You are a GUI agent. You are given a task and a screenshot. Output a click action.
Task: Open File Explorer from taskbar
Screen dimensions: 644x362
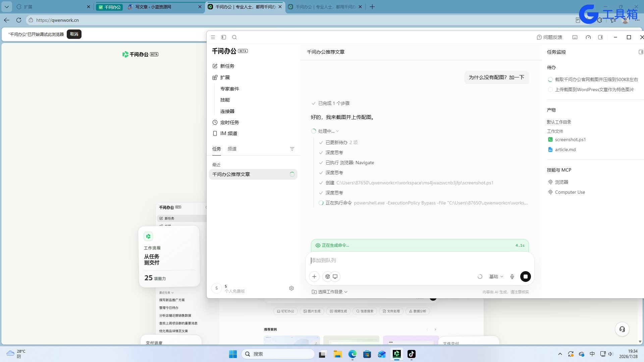tap(337, 354)
